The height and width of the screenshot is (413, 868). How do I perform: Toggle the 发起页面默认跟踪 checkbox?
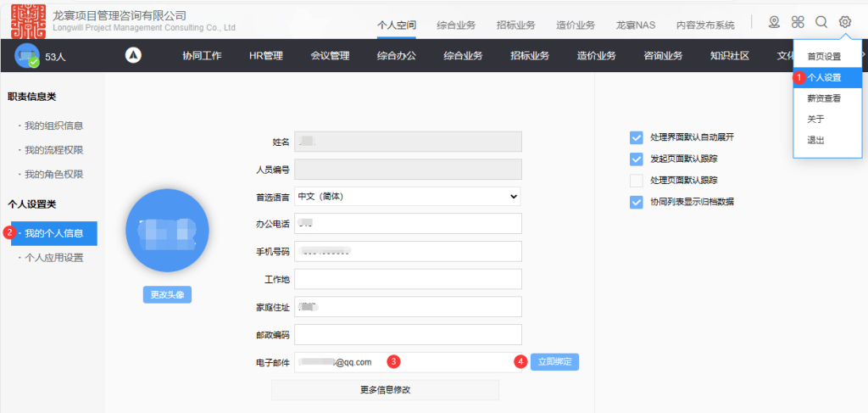[x=637, y=159]
